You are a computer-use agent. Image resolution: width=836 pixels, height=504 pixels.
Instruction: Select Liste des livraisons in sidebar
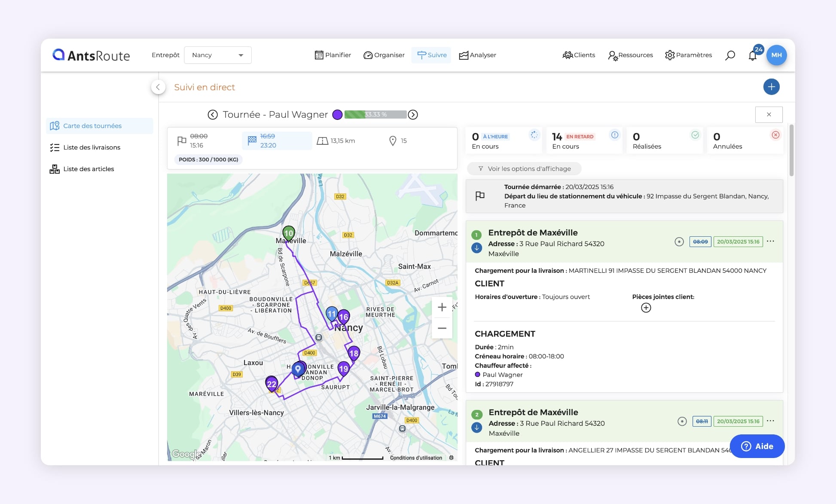tap(92, 147)
